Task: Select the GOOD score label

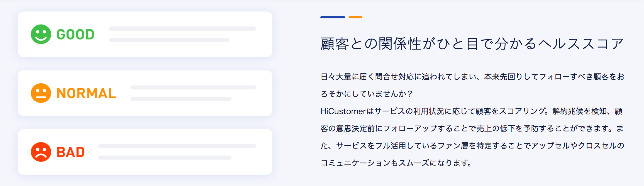Action: [x=75, y=35]
